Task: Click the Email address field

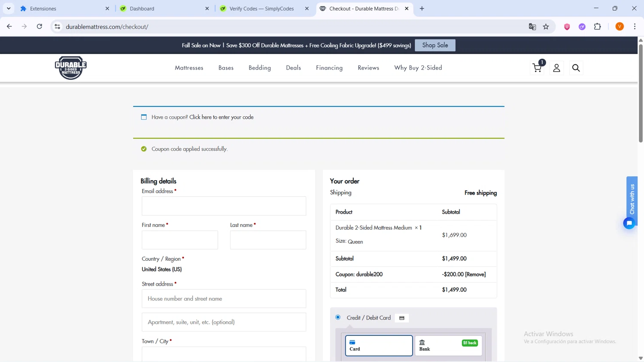Action: point(224,206)
